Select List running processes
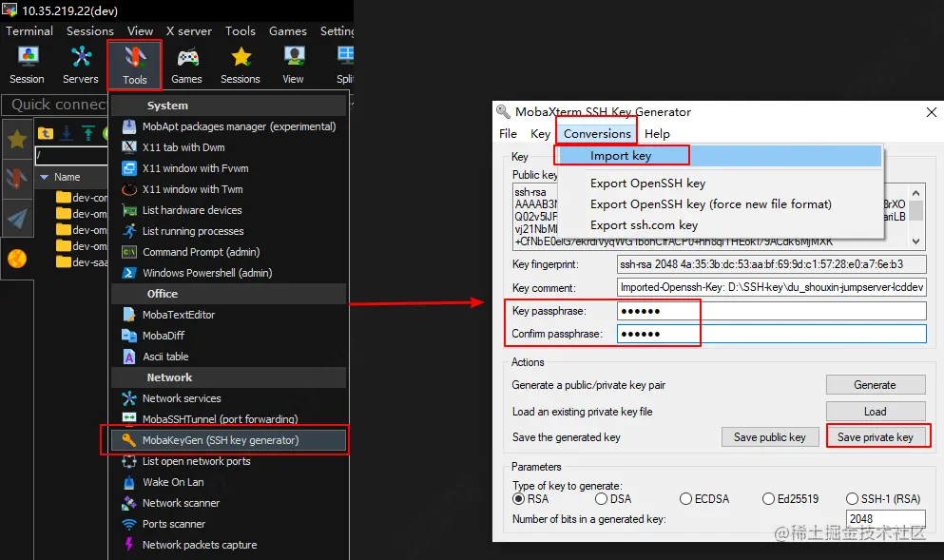944x560 pixels. pos(229,231)
